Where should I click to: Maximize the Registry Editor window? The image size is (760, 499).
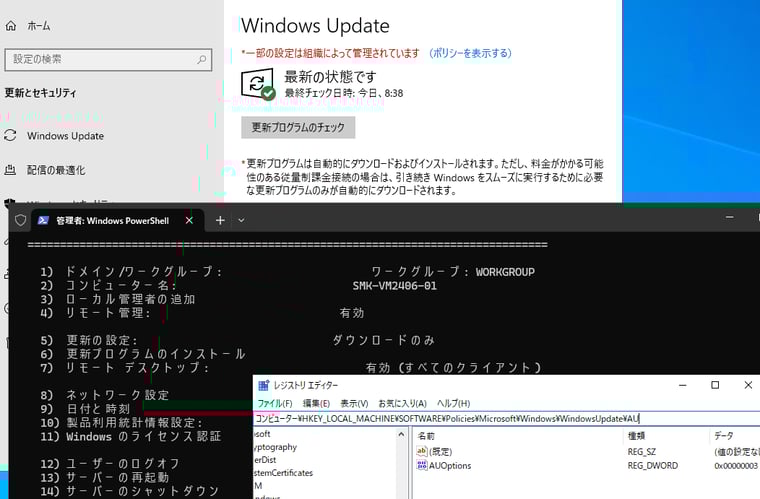715,385
